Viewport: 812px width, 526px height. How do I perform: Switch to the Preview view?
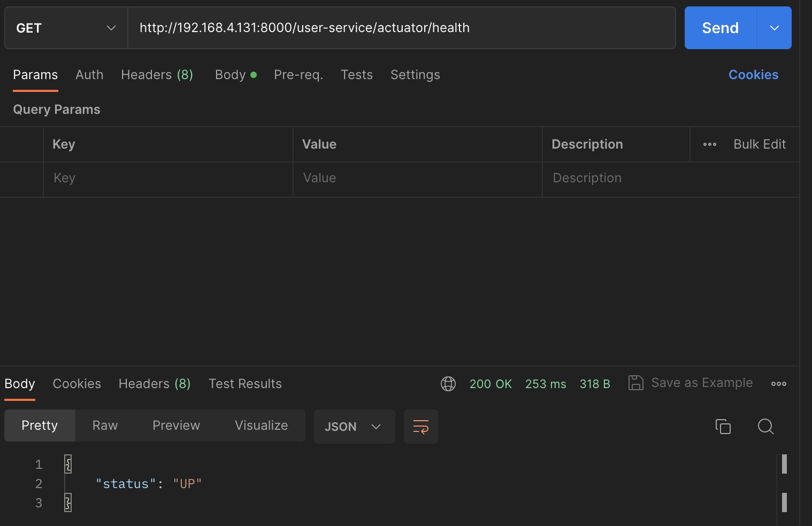(176, 426)
